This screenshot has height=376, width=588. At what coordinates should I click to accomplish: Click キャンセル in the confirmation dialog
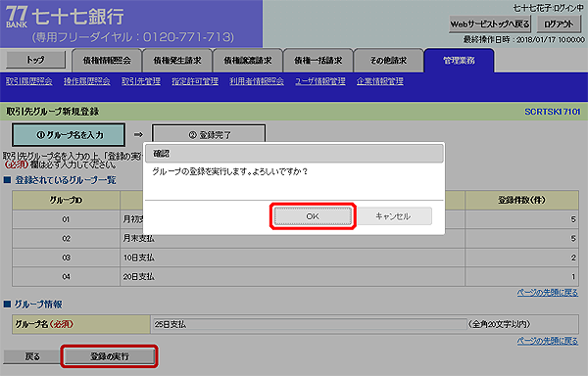click(x=393, y=216)
